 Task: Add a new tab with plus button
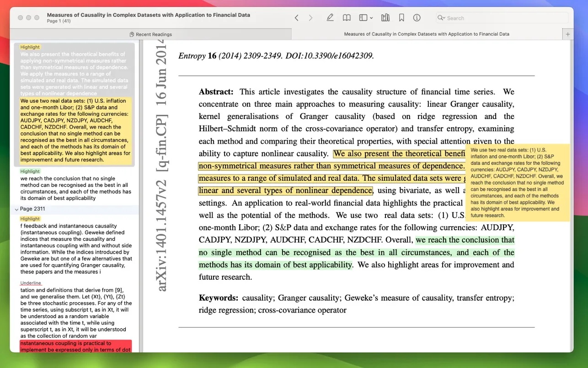click(568, 34)
